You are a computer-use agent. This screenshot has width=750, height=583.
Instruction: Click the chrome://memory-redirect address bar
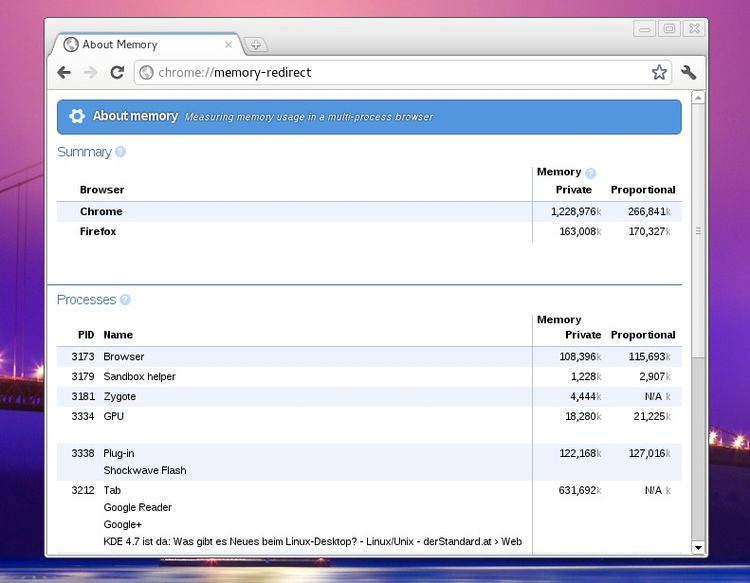point(400,72)
